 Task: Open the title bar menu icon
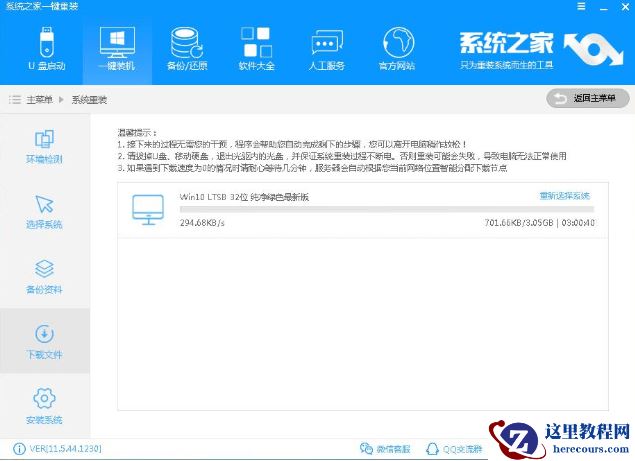coord(581,6)
